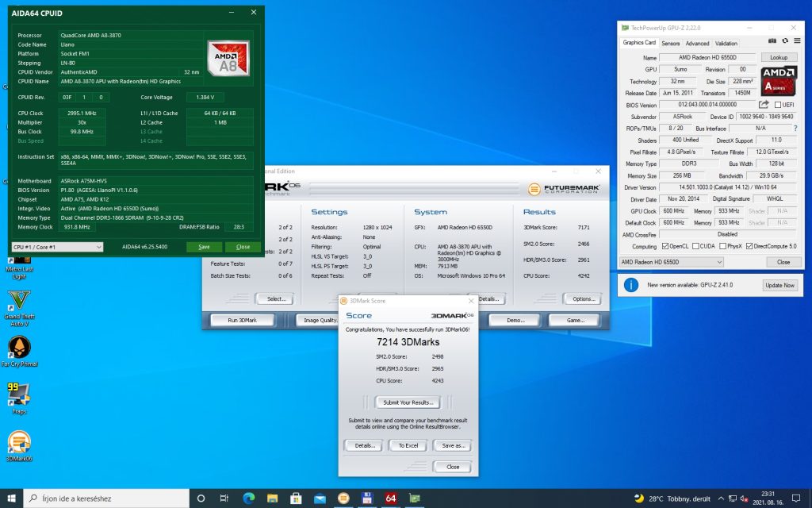Expand the CPU #1 / Core #1 dropdown
The height and width of the screenshot is (508, 812).
(x=57, y=248)
